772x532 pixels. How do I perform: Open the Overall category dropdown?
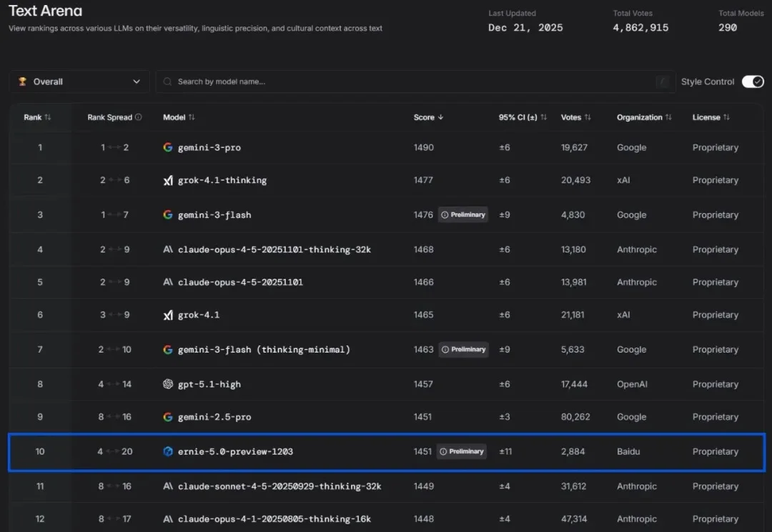(x=79, y=81)
